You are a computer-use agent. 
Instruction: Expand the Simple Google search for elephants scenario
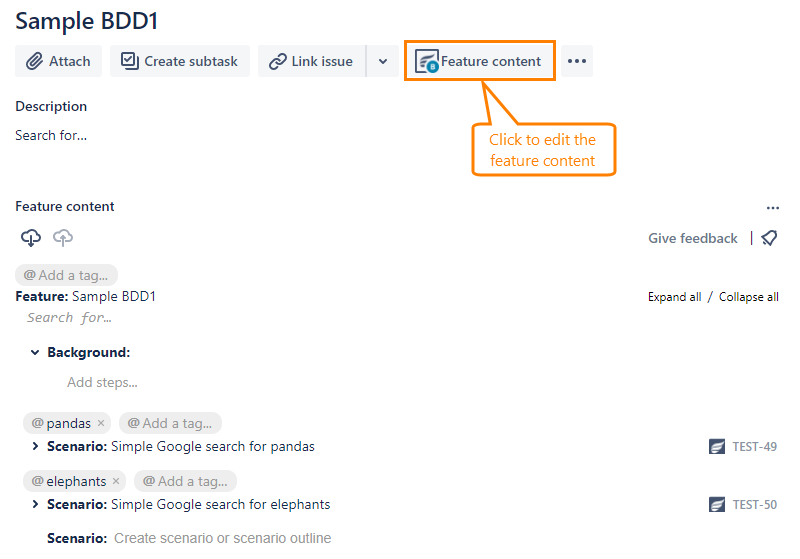[35, 505]
